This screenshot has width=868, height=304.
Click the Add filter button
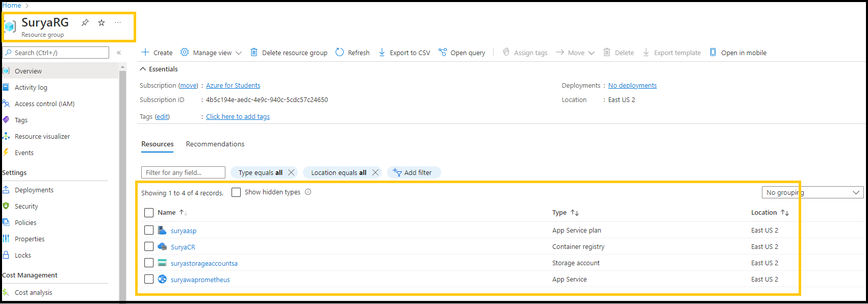(414, 172)
